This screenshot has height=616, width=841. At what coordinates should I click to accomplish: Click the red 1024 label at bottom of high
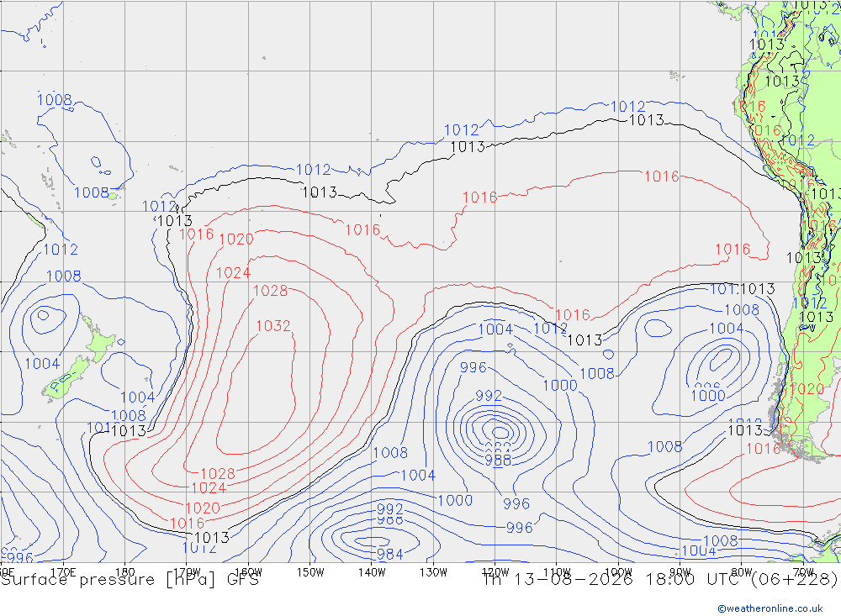pos(209,488)
